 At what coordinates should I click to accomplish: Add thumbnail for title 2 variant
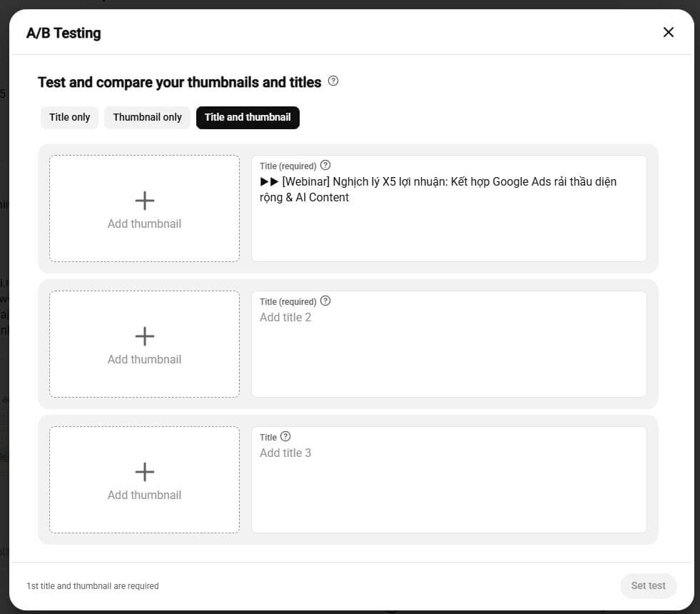[x=145, y=344]
